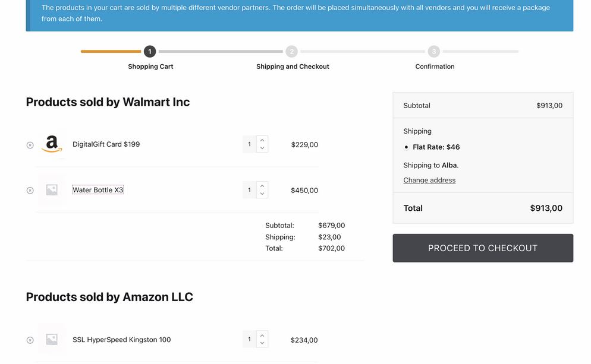Image resolution: width=591 pixels, height=364 pixels.
Task: Open the Water Bottle X3 placeholder image
Action: pos(52,189)
